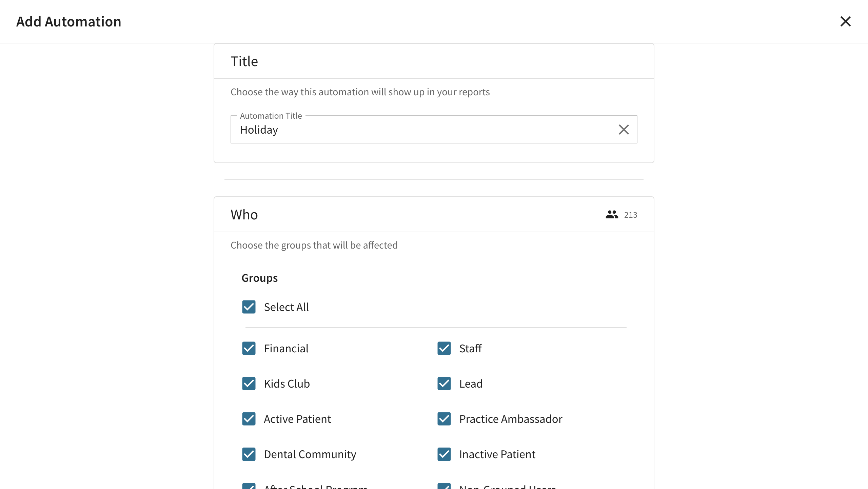Viewport: 868px width, 489px height.
Task: Click into the Automation Title input
Action: point(424,130)
